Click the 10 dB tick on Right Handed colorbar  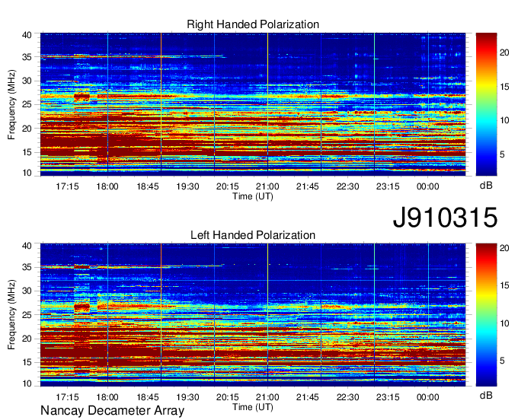[504, 120]
